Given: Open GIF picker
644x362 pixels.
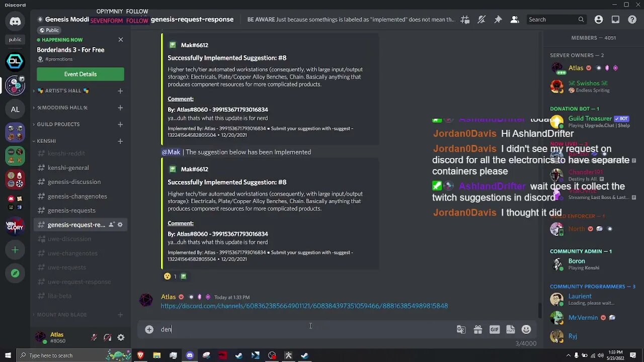Looking at the screenshot, I should [x=494, y=329].
